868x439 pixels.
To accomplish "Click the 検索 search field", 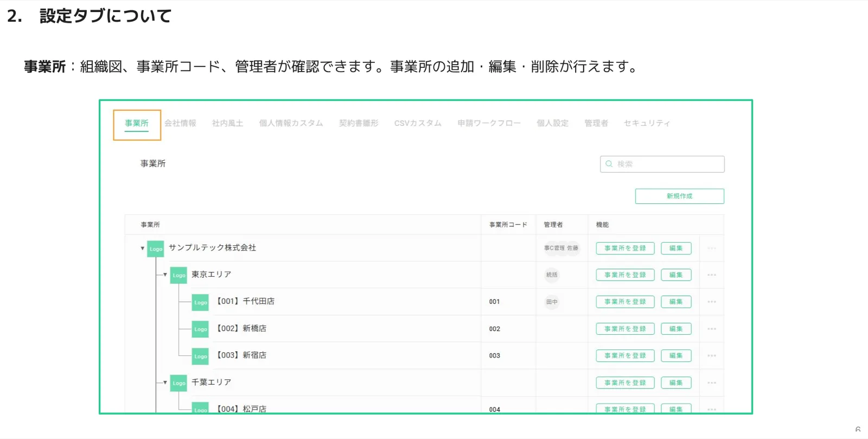I will [x=662, y=164].
